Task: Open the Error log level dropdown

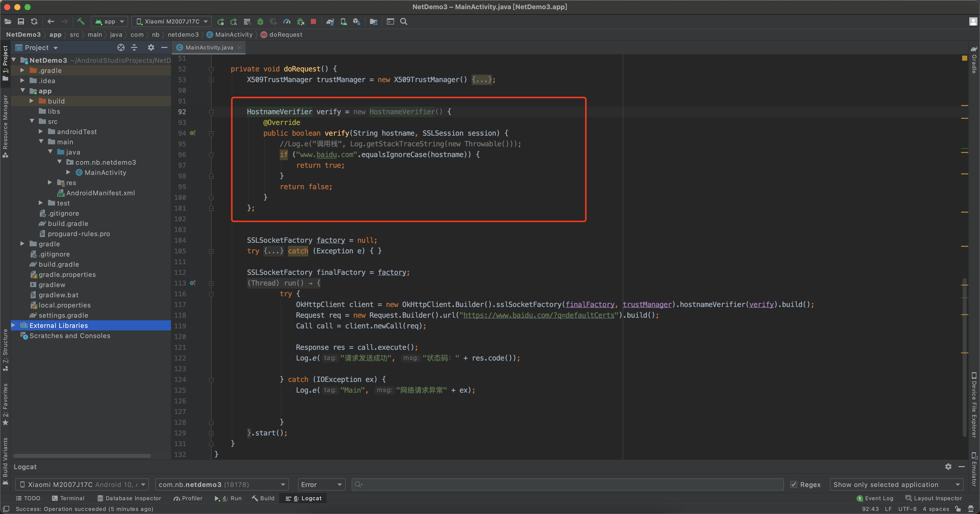Action: click(322, 484)
